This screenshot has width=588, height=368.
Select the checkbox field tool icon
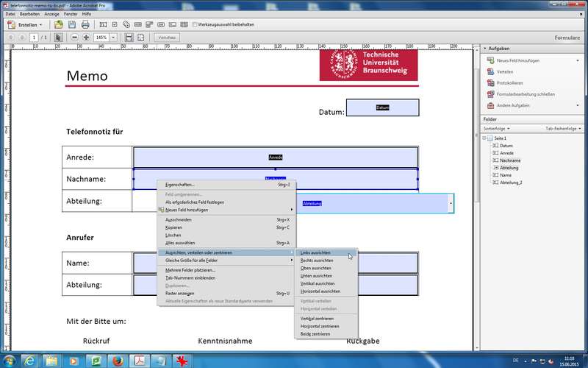click(115, 24)
